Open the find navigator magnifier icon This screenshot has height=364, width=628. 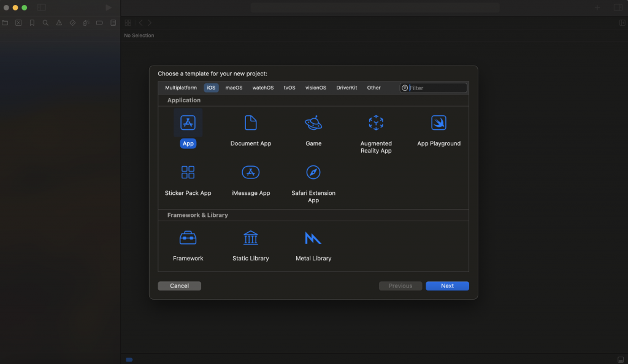(x=45, y=23)
